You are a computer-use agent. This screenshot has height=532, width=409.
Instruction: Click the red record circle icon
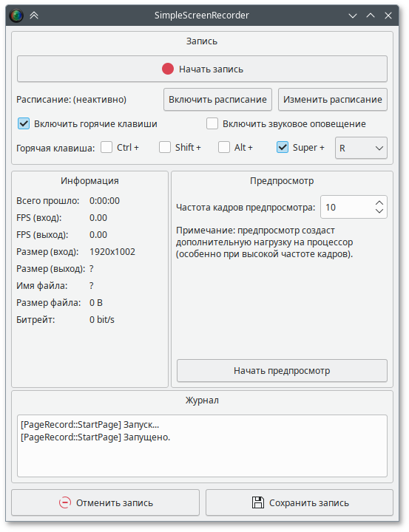tap(168, 69)
